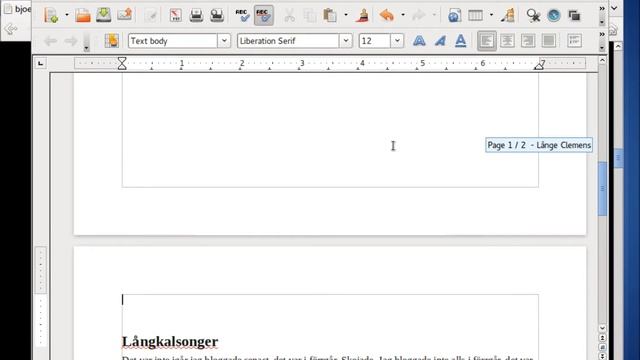This screenshot has width=640, height=360.
Task: Toggle Italic formatting
Action: [x=440, y=41]
